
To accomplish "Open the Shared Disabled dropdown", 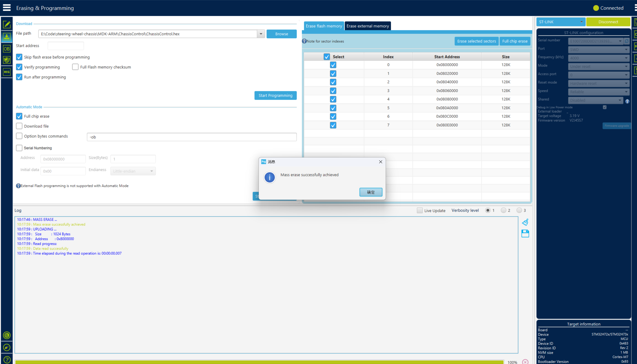I will (596, 100).
